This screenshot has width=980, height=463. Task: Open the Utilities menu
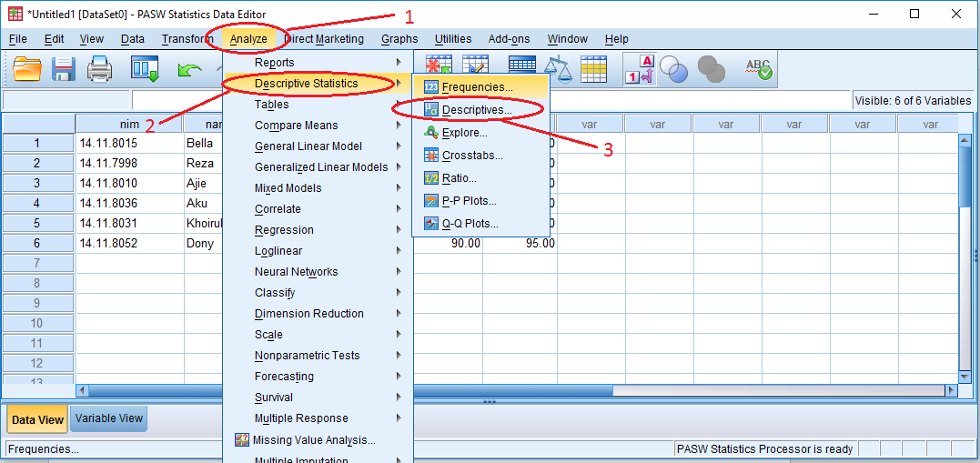pyautogui.click(x=453, y=39)
